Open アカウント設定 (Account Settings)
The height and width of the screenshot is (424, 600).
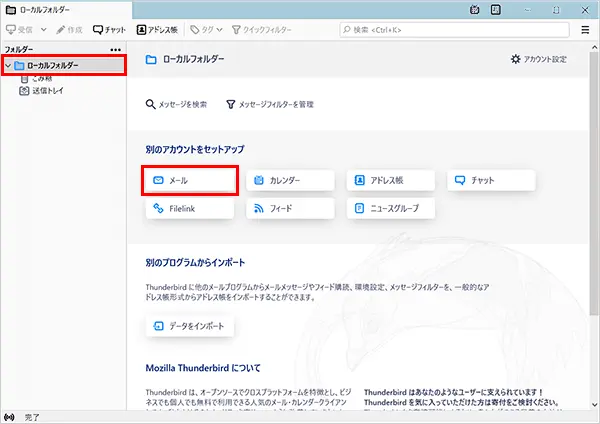(x=539, y=59)
